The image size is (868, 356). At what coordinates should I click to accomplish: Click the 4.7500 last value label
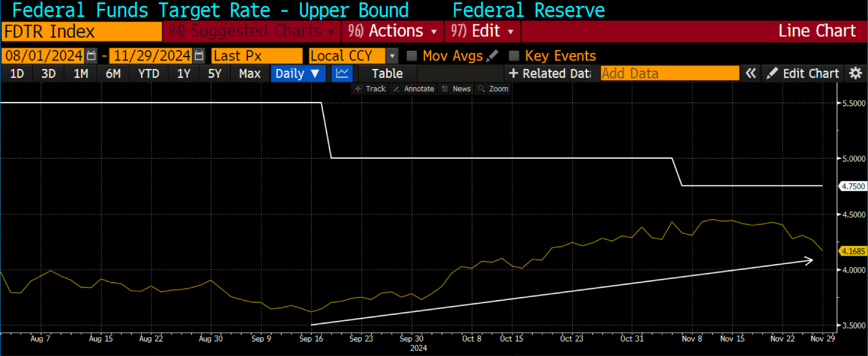[x=853, y=186]
